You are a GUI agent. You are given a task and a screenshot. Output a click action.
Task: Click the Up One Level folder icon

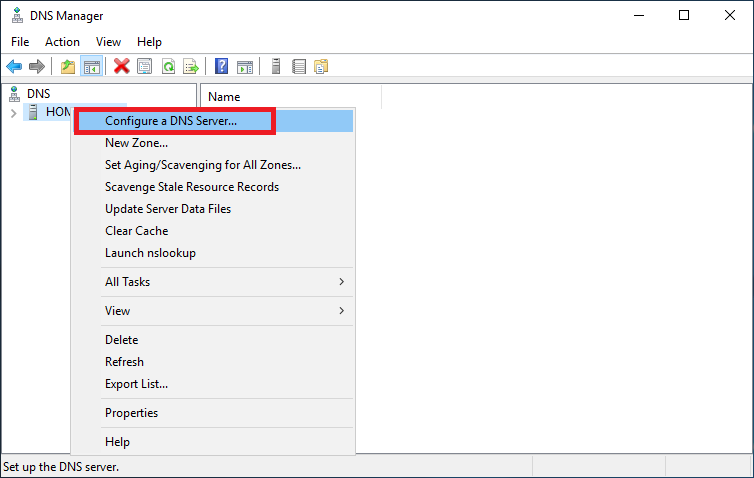(x=68, y=67)
